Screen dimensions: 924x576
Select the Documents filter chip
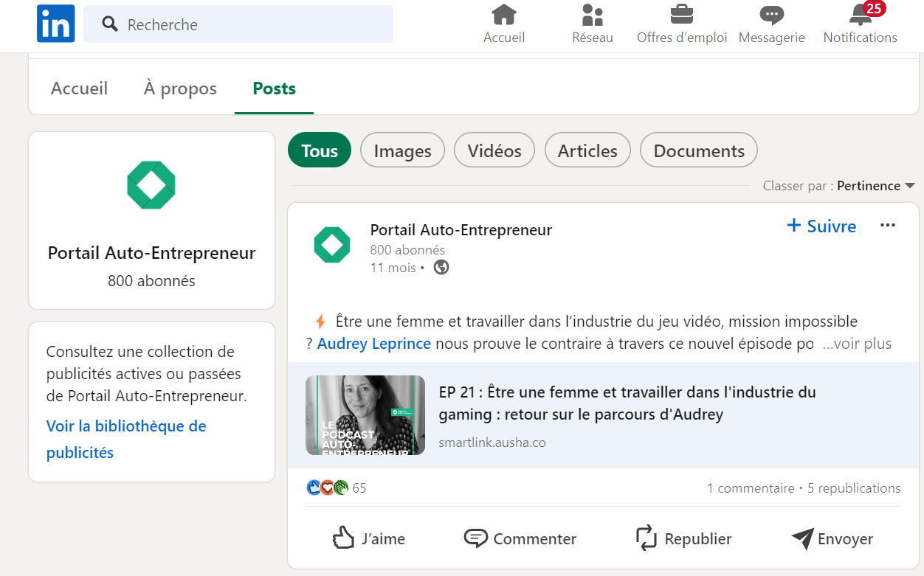click(699, 150)
